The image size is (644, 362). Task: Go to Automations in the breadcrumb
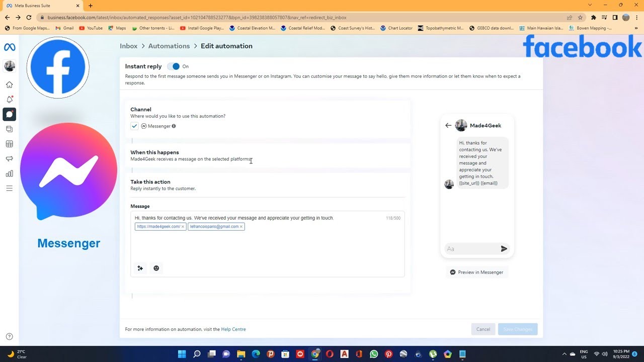(169, 46)
